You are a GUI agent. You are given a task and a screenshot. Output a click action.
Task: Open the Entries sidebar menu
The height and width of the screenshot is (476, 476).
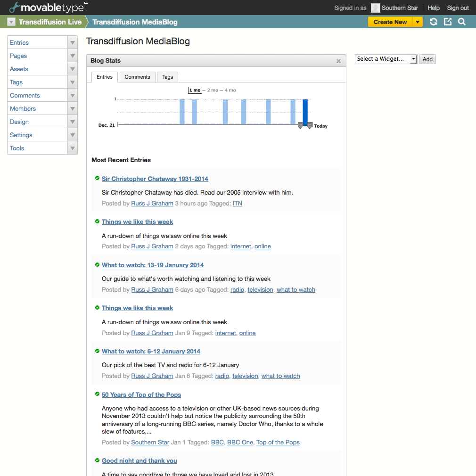click(37, 42)
